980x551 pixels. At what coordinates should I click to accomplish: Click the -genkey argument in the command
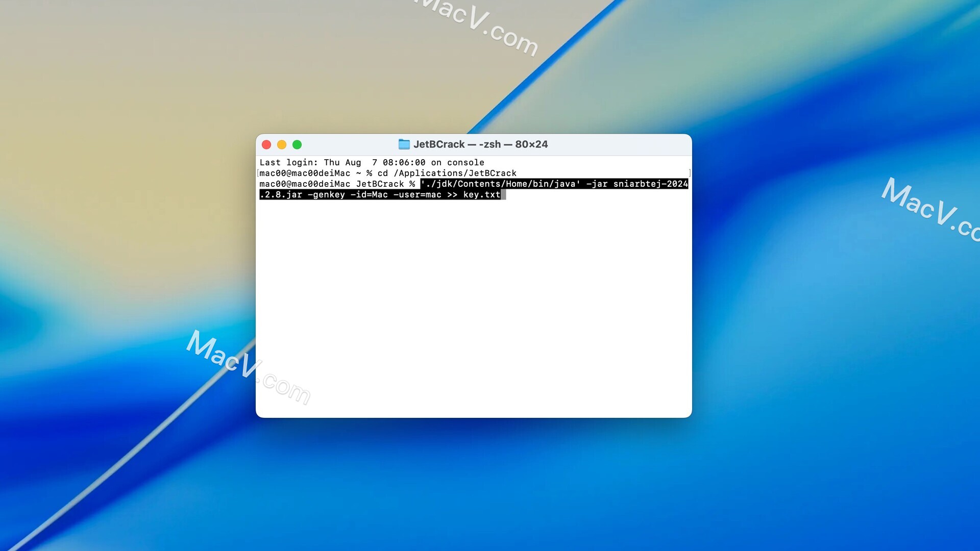click(x=326, y=194)
